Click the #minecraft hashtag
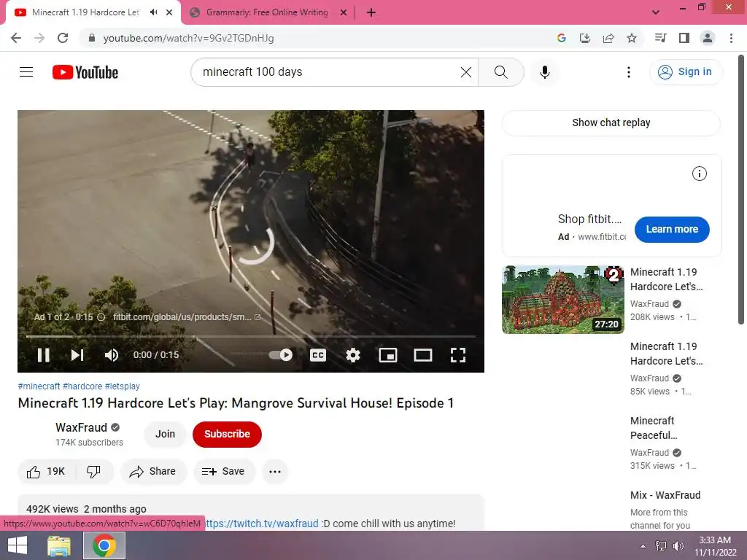 click(39, 386)
